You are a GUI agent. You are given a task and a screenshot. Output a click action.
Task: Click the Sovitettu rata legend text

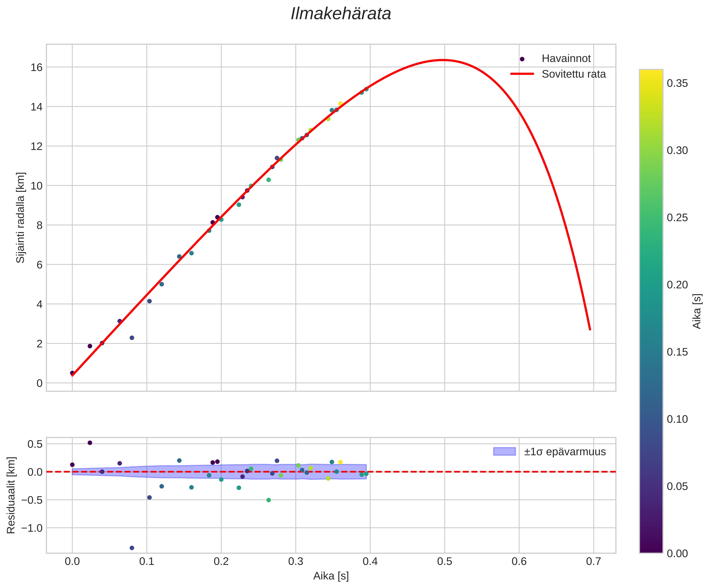(574, 74)
